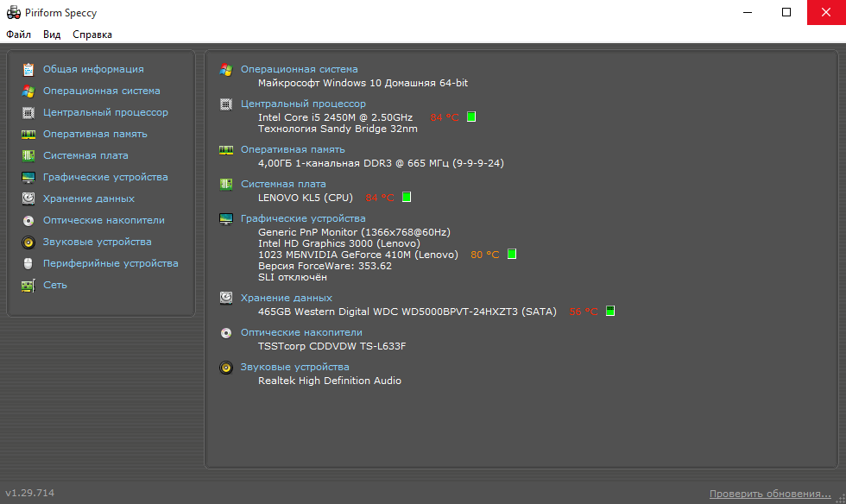
Task: Click the Проверить обновления link
Action: point(770,494)
